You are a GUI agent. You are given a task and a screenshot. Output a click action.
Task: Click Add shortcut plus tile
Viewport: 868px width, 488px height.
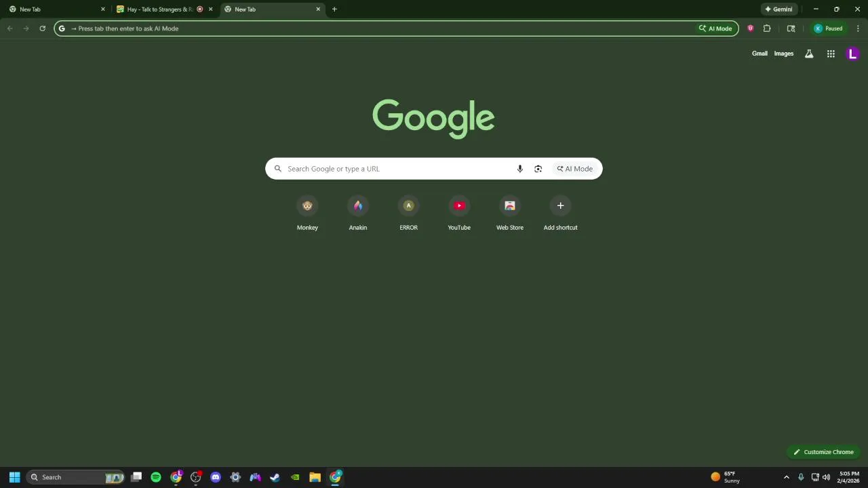pos(560,214)
